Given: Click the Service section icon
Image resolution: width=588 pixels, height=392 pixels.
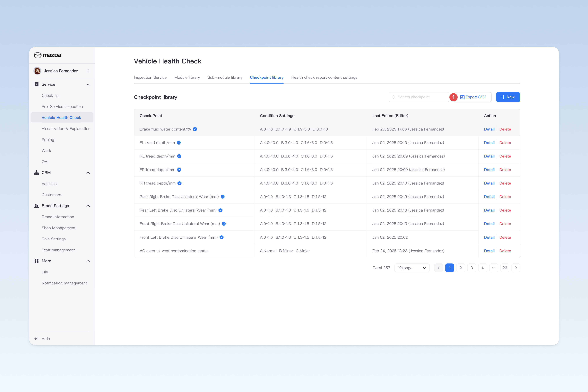Looking at the screenshot, I should point(36,84).
